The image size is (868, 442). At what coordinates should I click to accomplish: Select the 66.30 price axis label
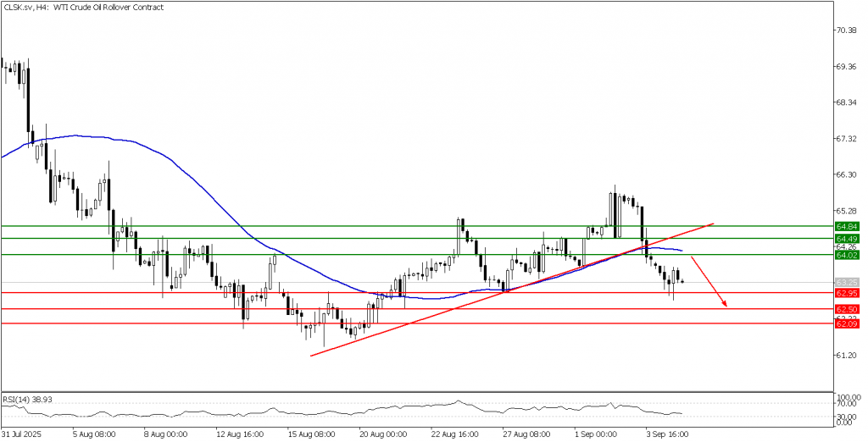coord(847,174)
